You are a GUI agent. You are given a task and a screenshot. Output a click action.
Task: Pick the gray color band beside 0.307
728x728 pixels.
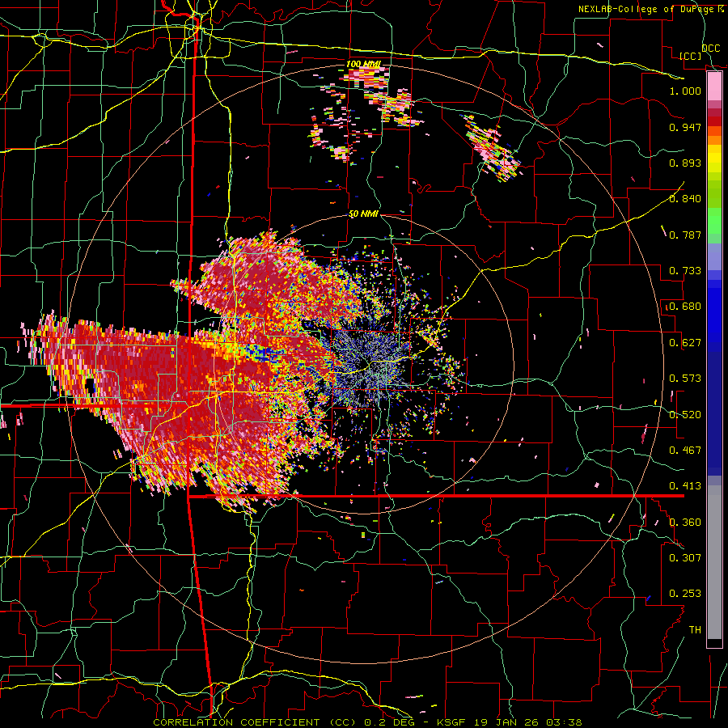[x=714, y=562]
